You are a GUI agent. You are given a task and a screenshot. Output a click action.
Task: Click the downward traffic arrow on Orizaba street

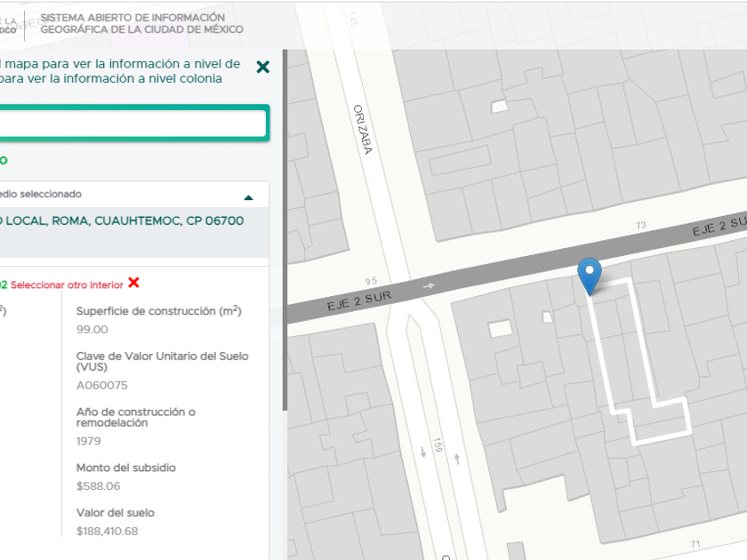(423, 452)
